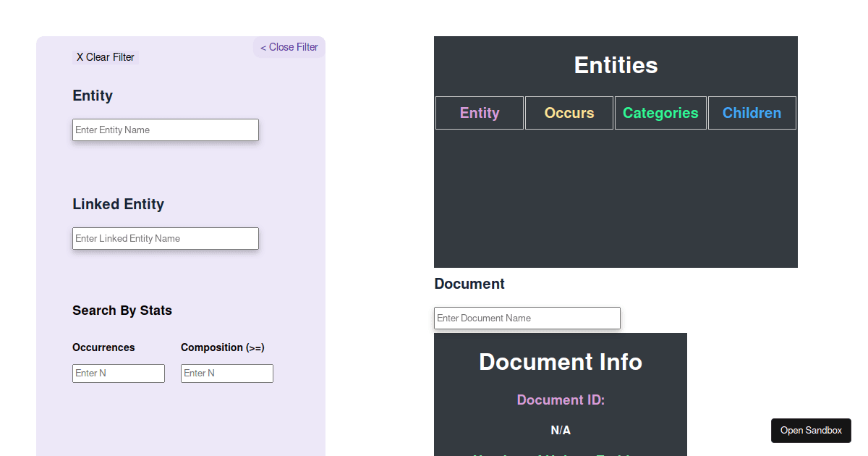Sort by the Occurs column header
This screenshot has height=456, width=868.
click(569, 113)
